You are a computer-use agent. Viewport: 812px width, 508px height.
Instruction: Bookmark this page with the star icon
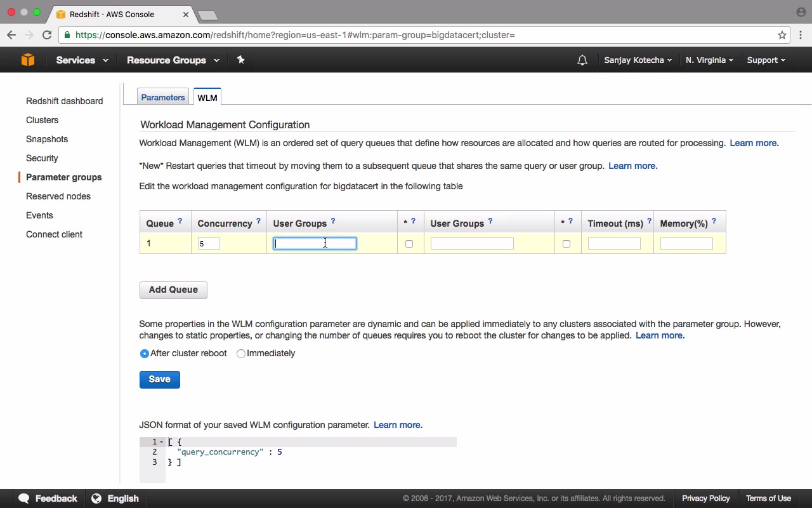(782, 35)
